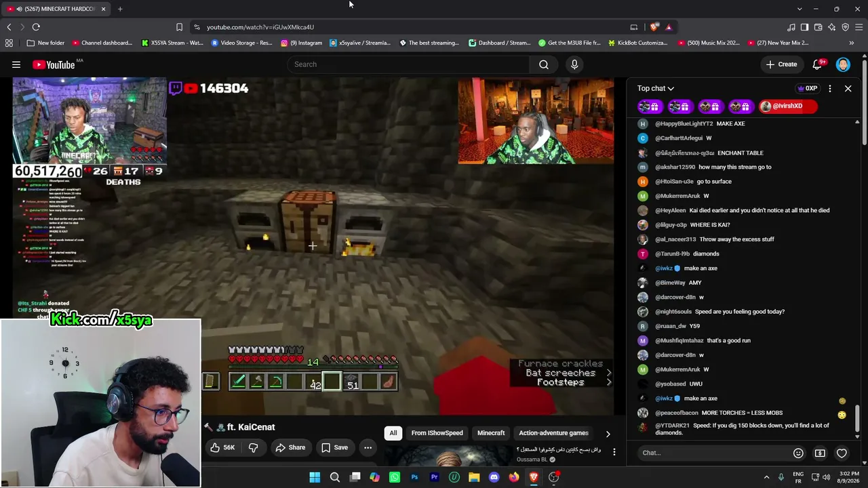Open WhatsApp from the taskbar
Image resolution: width=868 pixels, height=488 pixels.
point(395,477)
